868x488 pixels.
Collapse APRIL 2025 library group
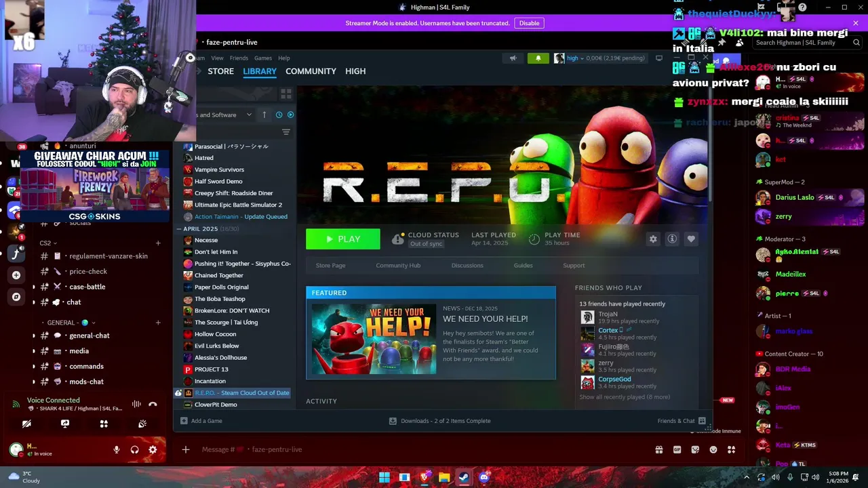click(179, 229)
